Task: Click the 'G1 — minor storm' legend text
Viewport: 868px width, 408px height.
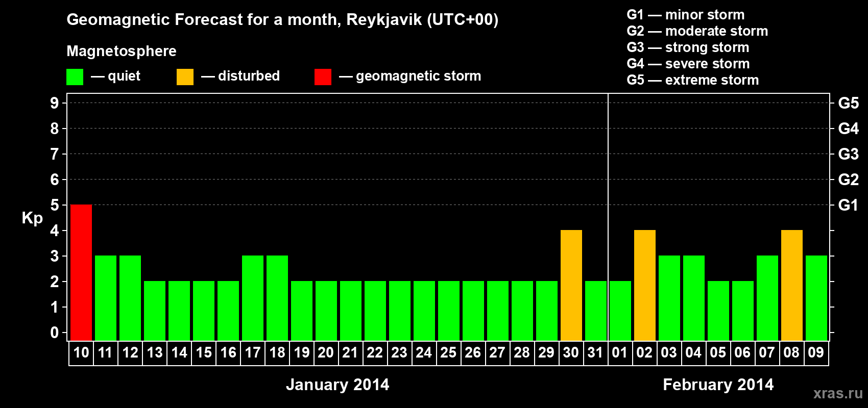Action: [x=686, y=15]
